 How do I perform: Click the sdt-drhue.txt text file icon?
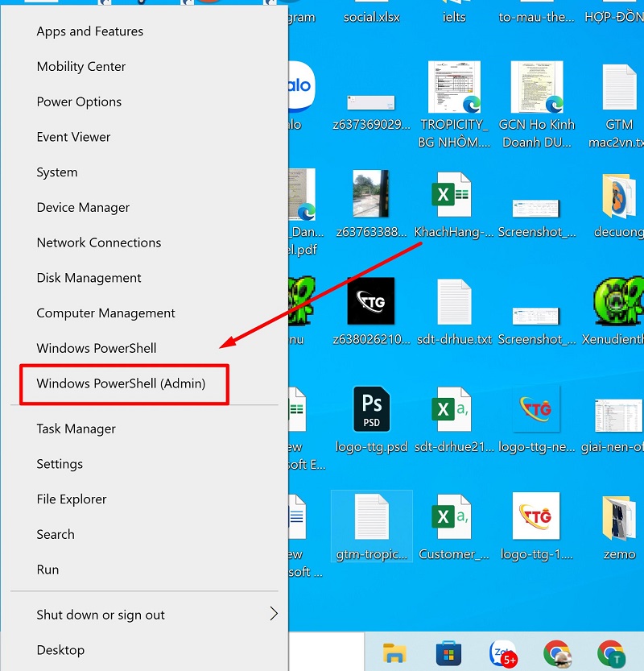pyautogui.click(x=454, y=302)
